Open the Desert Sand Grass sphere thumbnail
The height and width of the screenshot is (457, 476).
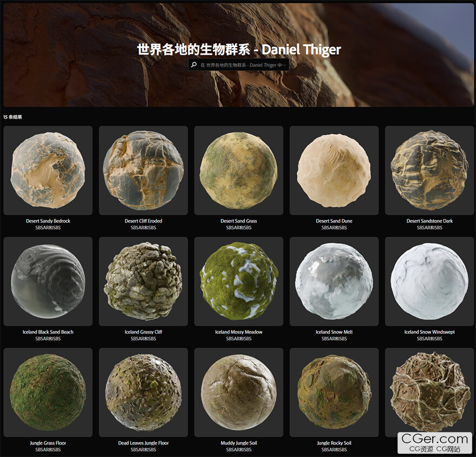(x=239, y=171)
